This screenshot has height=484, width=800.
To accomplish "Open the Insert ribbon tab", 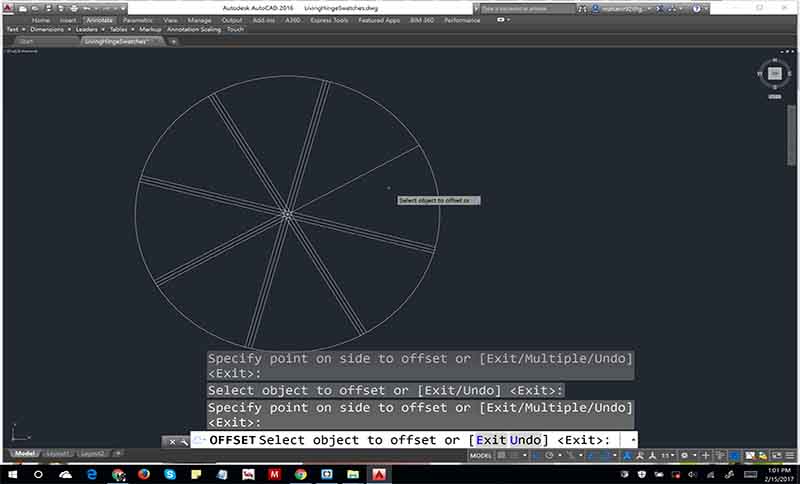I will tap(68, 20).
